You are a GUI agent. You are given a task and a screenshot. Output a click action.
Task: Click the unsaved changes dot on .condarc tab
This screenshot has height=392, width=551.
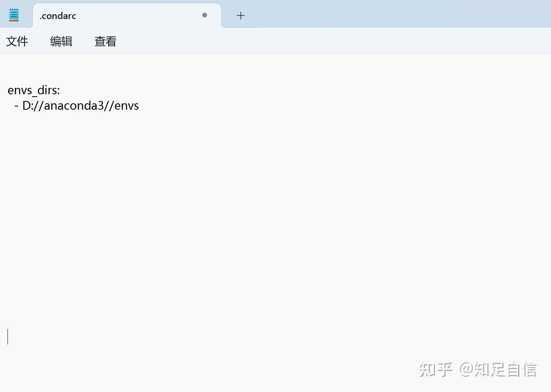205,15
